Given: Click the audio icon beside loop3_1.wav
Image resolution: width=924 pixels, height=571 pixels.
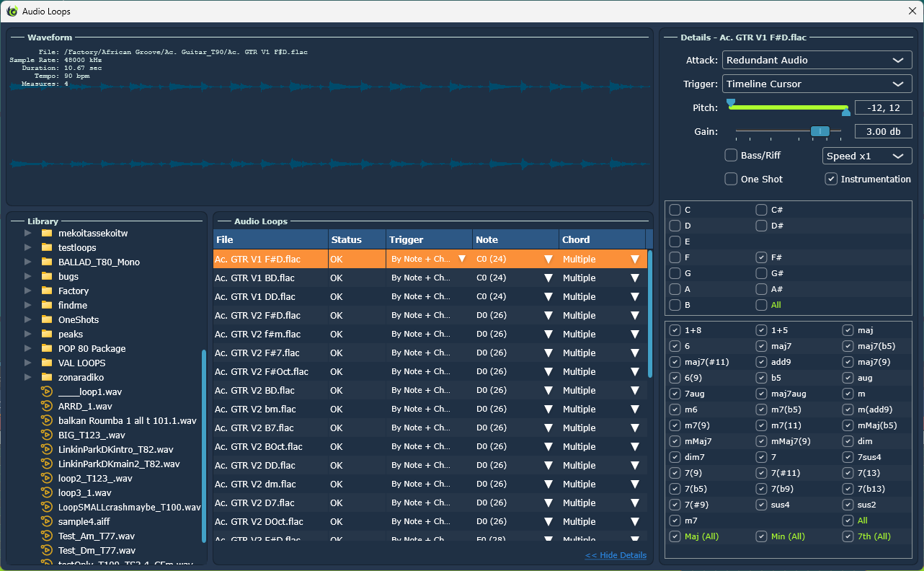Looking at the screenshot, I should [47, 492].
